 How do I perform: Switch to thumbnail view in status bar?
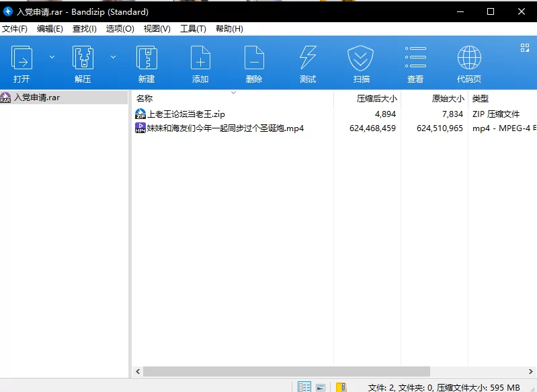click(x=321, y=387)
